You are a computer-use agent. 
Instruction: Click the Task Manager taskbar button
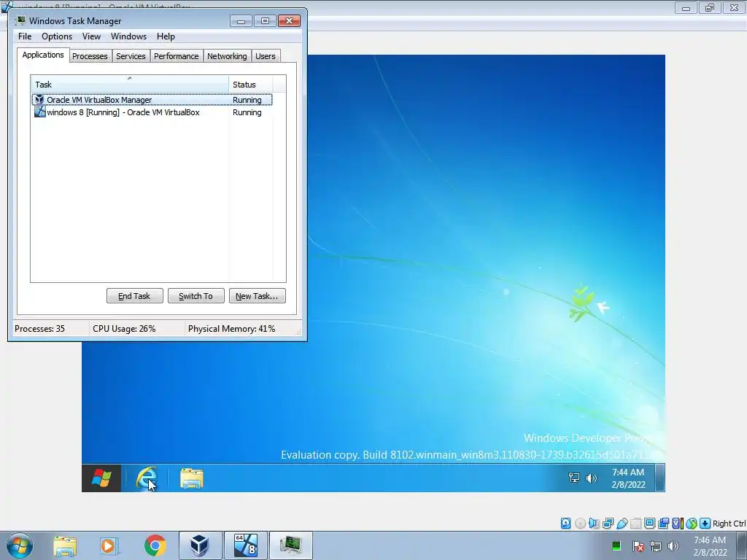pyautogui.click(x=291, y=545)
